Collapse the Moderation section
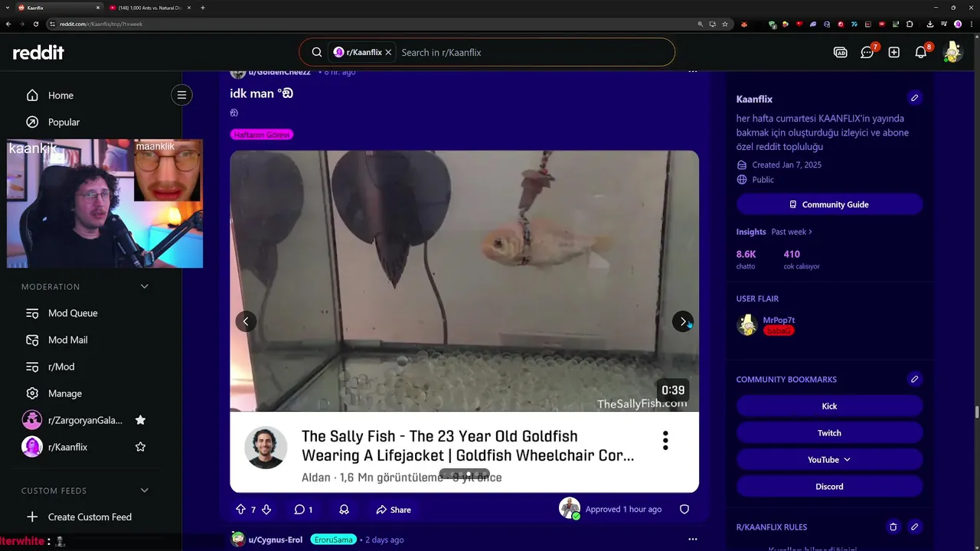This screenshot has height=551, width=980. click(x=144, y=286)
